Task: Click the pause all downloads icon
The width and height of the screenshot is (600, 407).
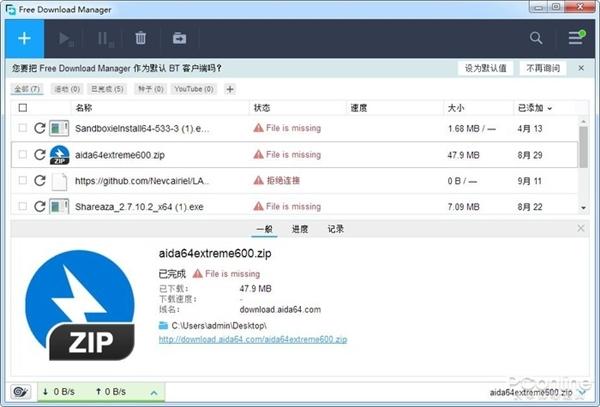Action: 105,39
